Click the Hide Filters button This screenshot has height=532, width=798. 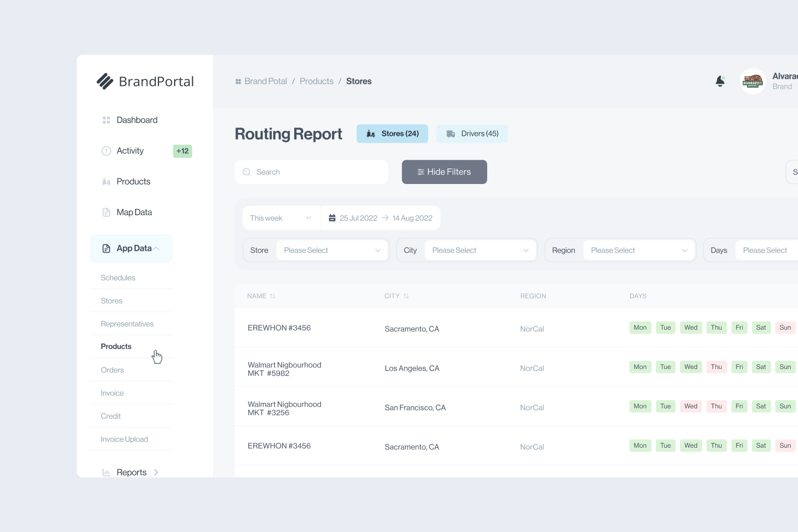(444, 172)
